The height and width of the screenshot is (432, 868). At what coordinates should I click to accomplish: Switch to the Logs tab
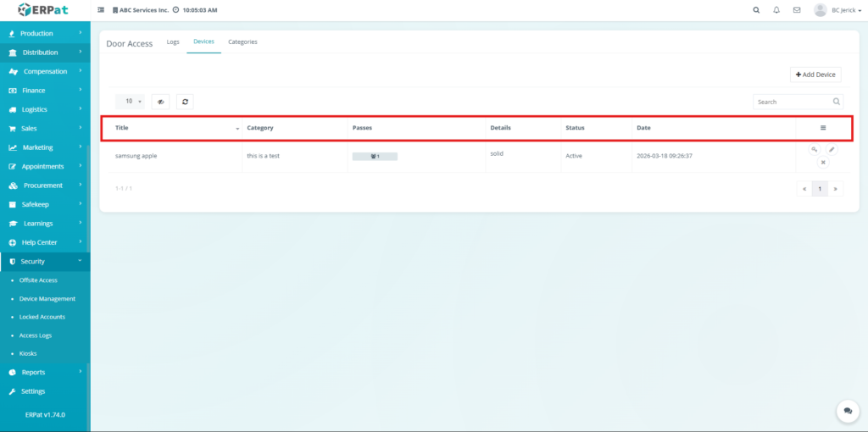173,42
